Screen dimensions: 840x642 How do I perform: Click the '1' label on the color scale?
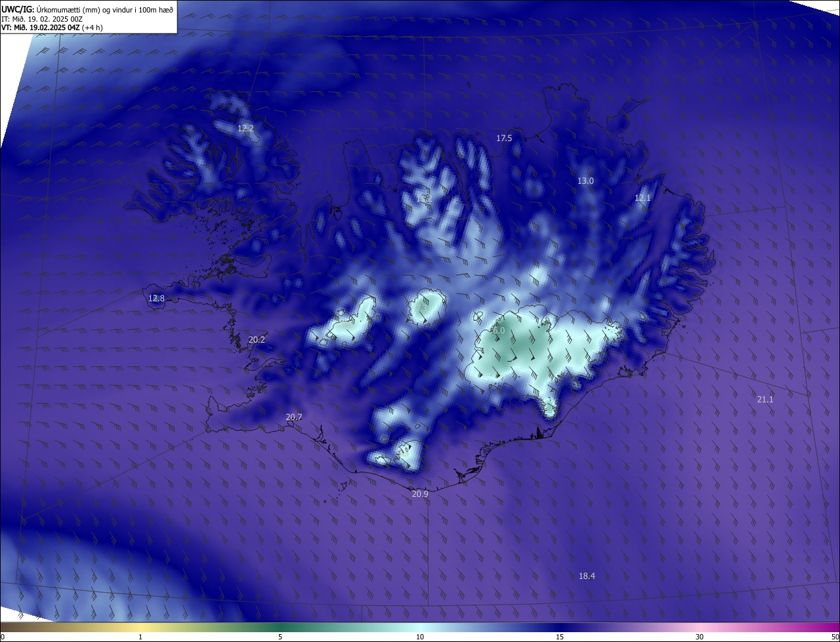(x=140, y=637)
